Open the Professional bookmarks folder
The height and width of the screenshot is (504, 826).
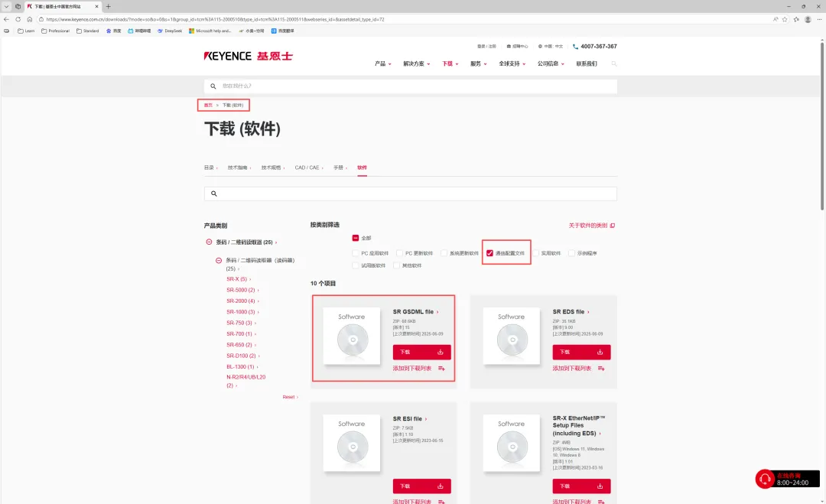coord(55,31)
